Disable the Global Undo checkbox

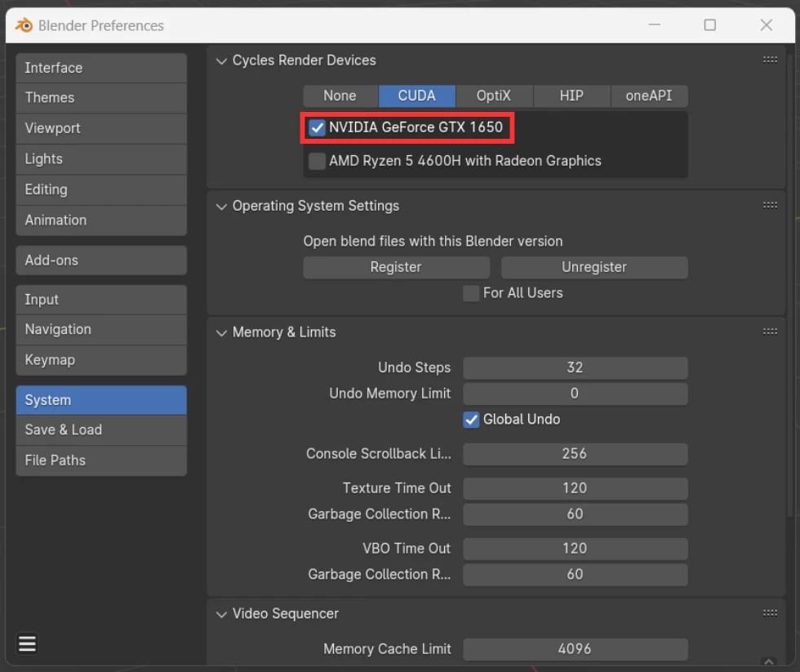click(471, 420)
